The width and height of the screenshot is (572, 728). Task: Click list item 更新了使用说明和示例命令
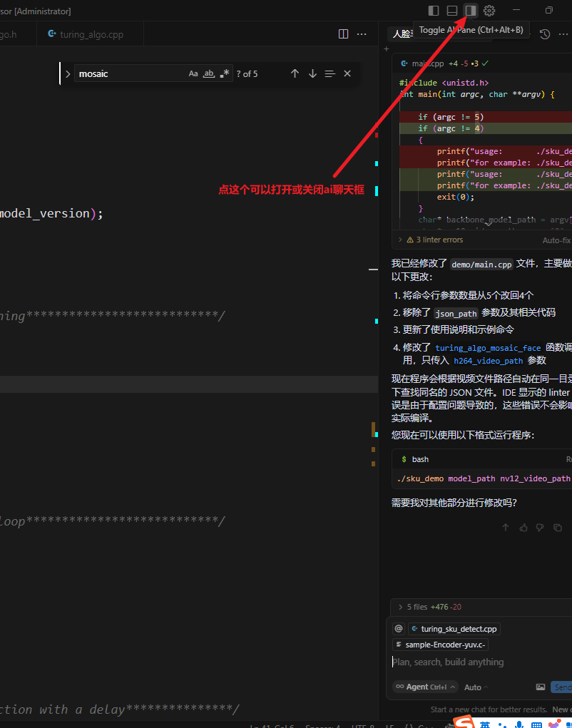[459, 330]
